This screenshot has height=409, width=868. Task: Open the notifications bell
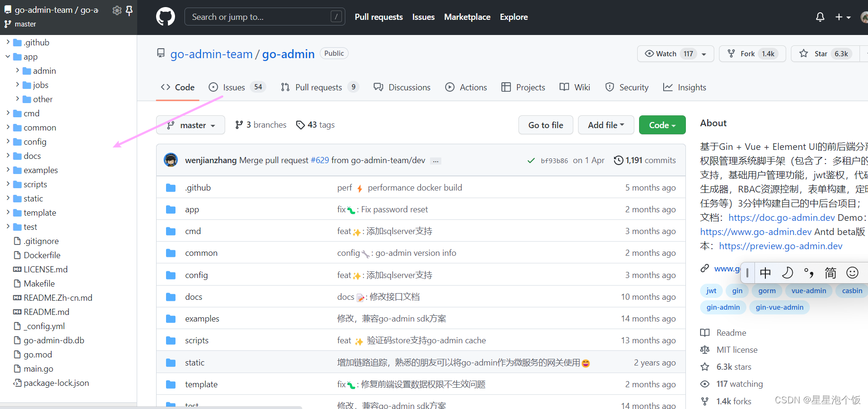point(820,17)
